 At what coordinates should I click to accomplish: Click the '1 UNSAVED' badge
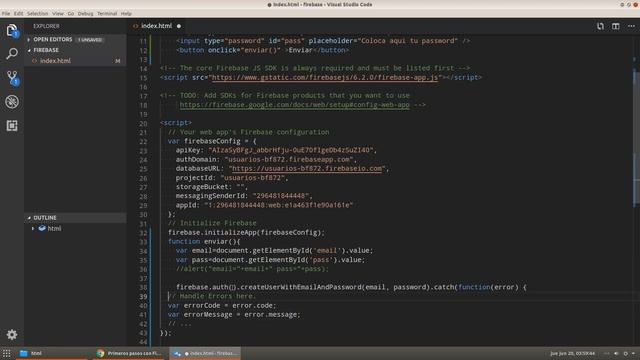point(90,40)
